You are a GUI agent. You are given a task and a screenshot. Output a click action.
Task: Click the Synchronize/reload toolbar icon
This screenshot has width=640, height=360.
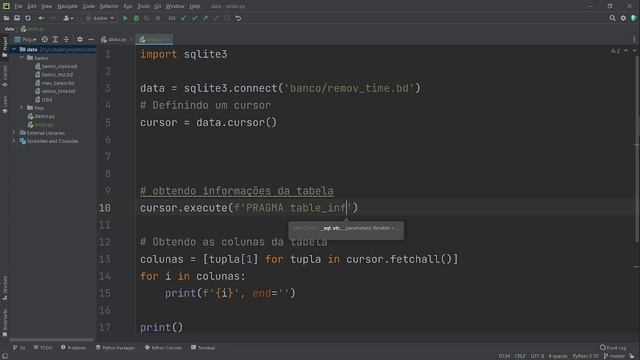pos(28,18)
